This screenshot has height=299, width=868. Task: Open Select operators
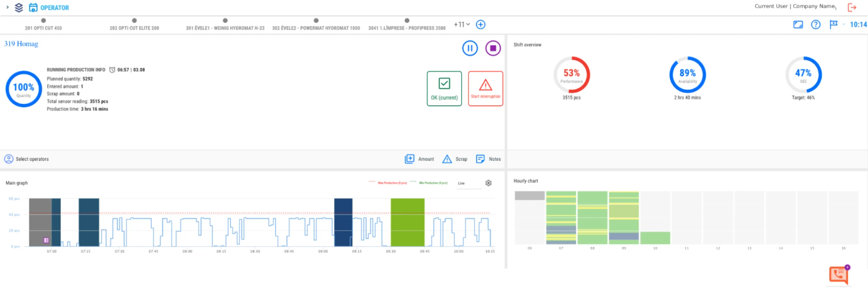pos(27,159)
